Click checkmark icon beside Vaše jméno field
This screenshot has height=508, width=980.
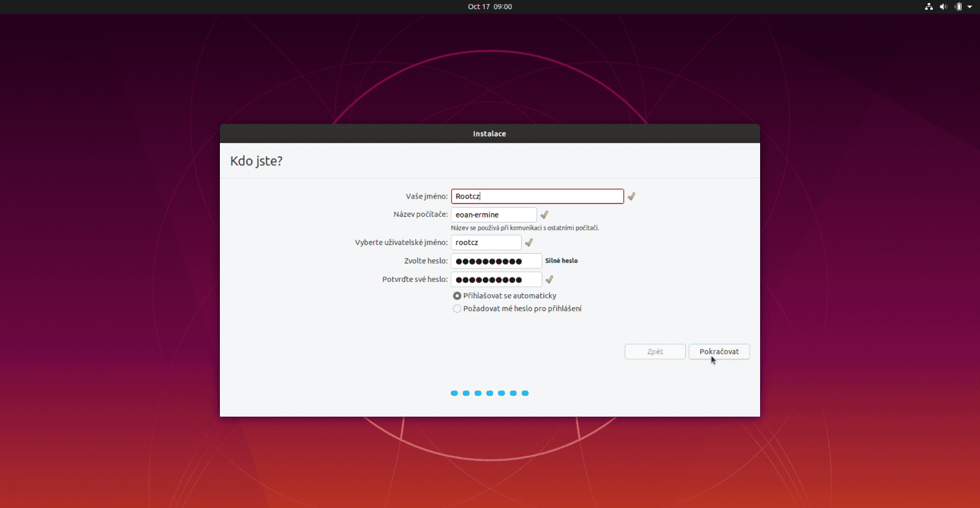(631, 196)
